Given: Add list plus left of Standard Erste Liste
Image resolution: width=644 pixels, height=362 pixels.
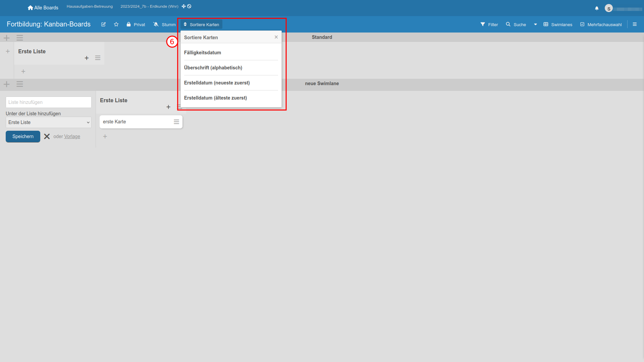Looking at the screenshot, I should point(8,51).
